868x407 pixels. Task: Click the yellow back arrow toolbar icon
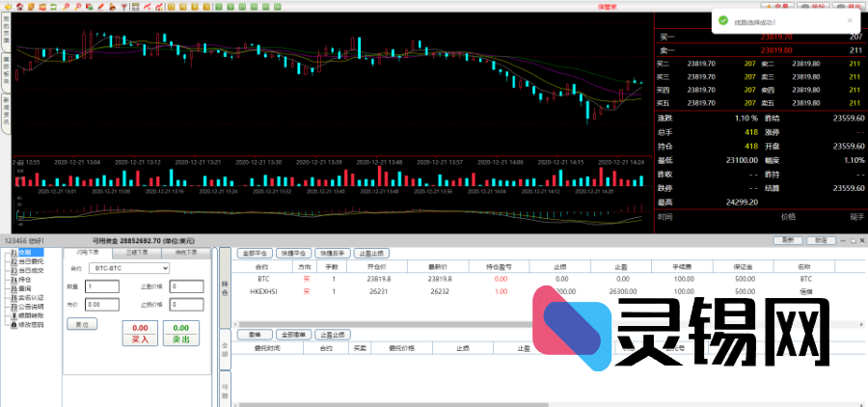pyautogui.click(x=9, y=7)
